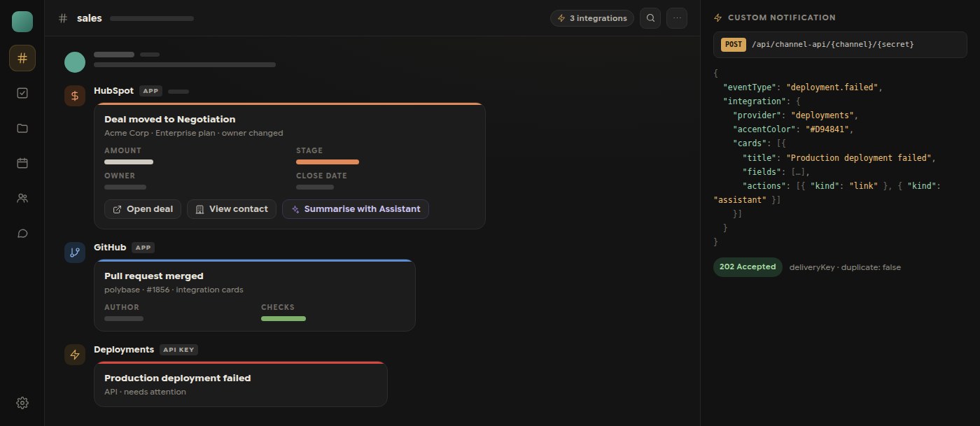Click the search magnifier button in header
Screen dimensions: 980x426
click(651, 18)
